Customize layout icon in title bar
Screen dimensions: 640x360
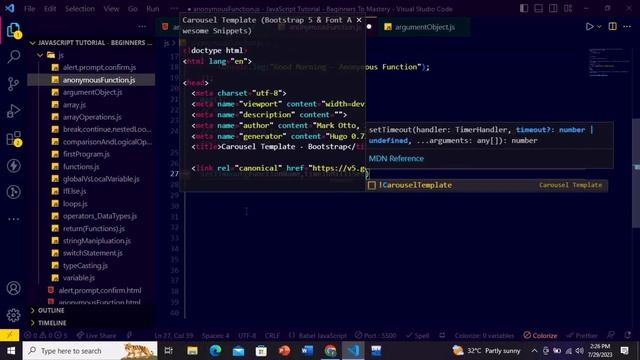pyautogui.click(x=568, y=8)
